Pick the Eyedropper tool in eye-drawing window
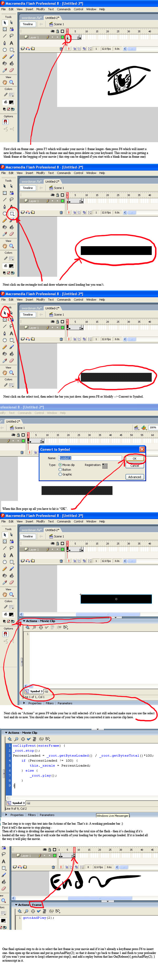This screenshot has height=980, width=158. (x=4, y=70)
